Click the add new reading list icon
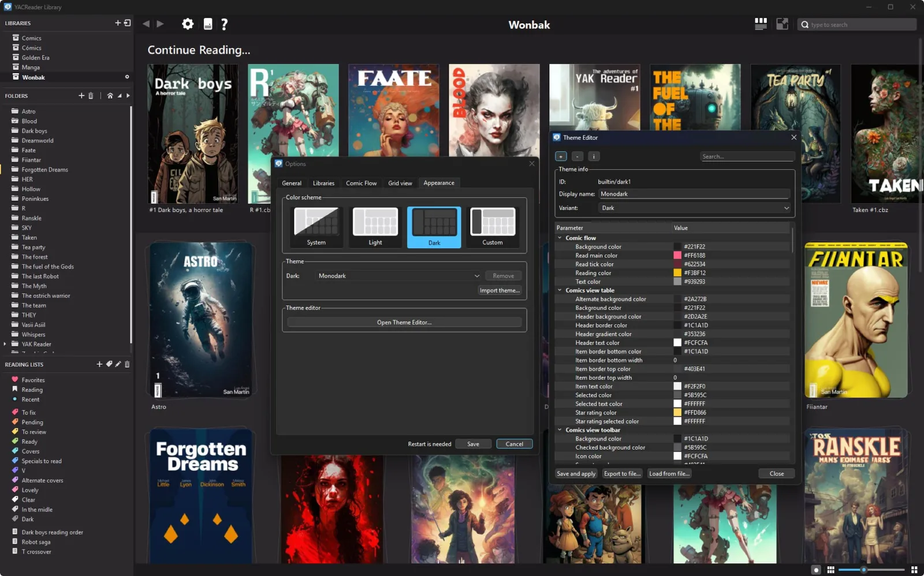The height and width of the screenshot is (576, 924). [x=99, y=364]
